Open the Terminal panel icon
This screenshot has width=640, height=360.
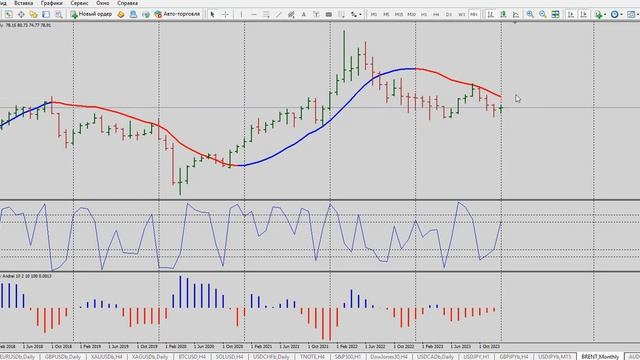coord(46,14)
